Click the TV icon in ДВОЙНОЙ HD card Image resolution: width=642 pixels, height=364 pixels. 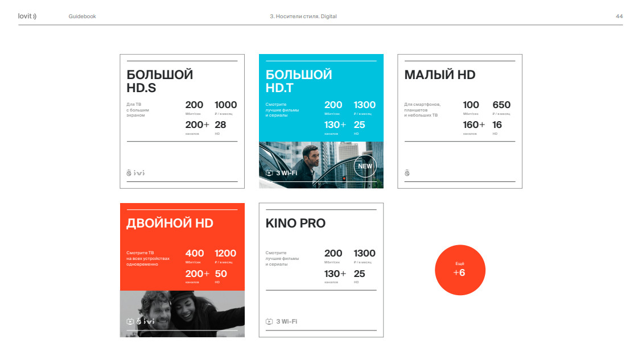pos(130,321)
